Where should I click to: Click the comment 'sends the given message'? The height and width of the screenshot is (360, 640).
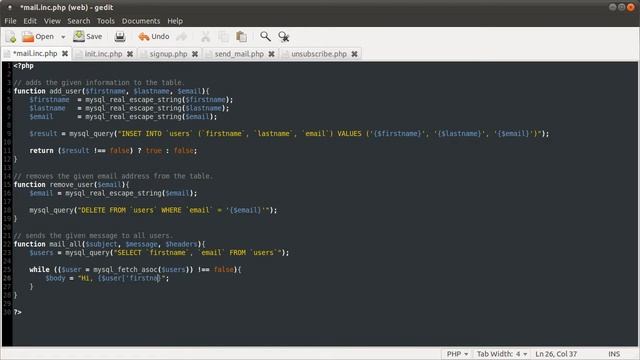tap(93, 236)
